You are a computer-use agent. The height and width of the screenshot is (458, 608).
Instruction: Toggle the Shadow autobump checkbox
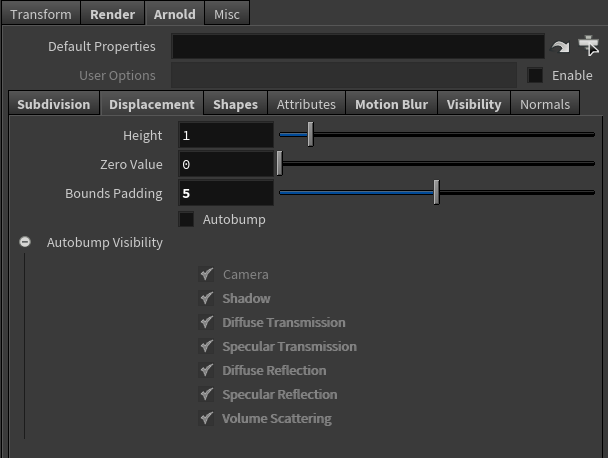tap(207, 298)
